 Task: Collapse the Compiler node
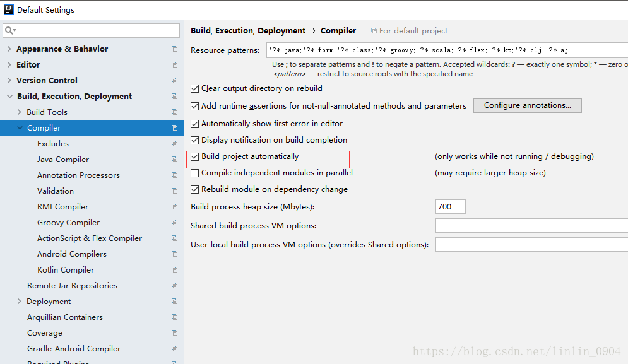click(20, 127)
